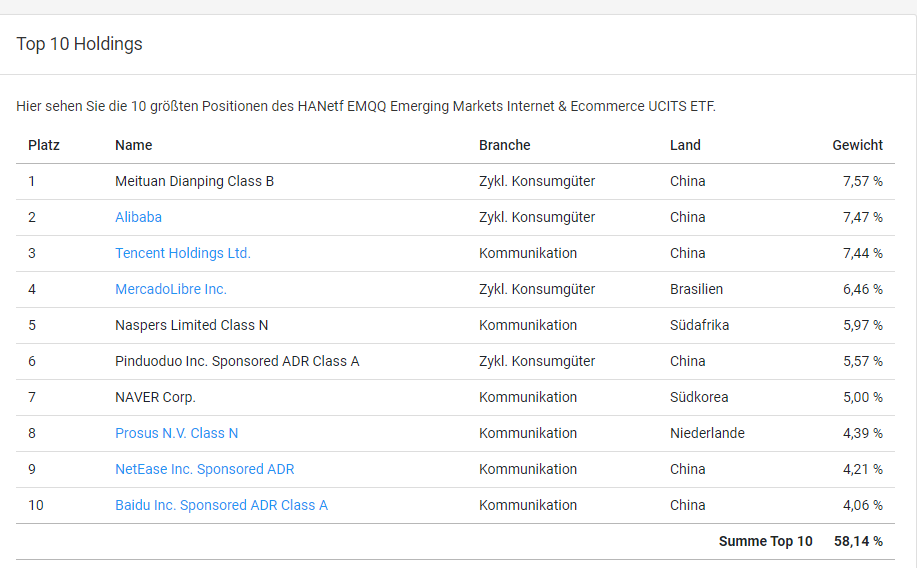
Task: Click the Summe Top 10 label
Action: click(765, 541)
